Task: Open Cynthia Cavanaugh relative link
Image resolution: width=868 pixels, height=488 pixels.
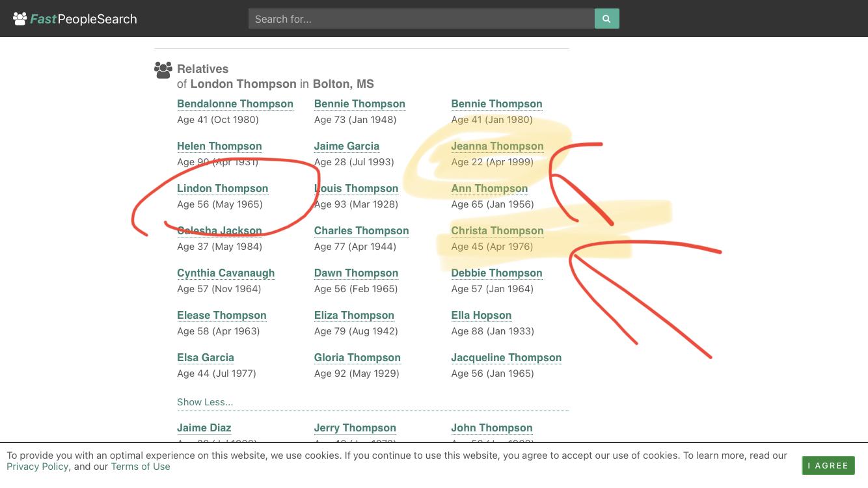Action: pyautogui.click(x=226, y=273)
